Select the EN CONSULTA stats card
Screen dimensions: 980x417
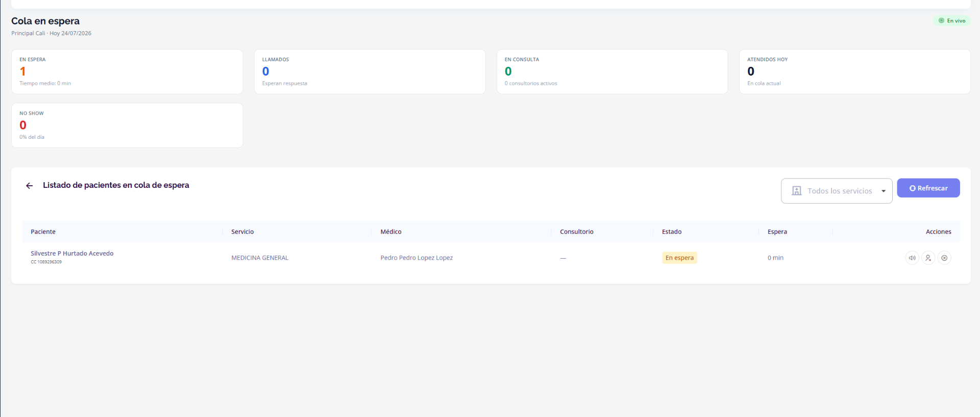coord(612,71)
